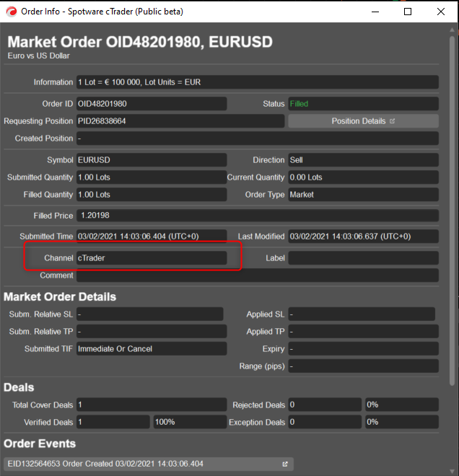Open the Order Created event pop-out icon
Viewport: 459px width, 476px height.
click(285, 464)
